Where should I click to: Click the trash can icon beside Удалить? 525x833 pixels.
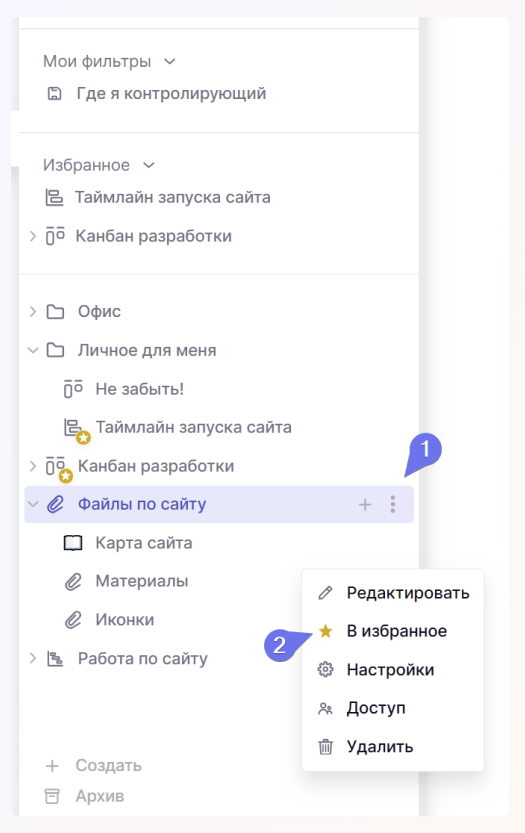coord(325,746)
